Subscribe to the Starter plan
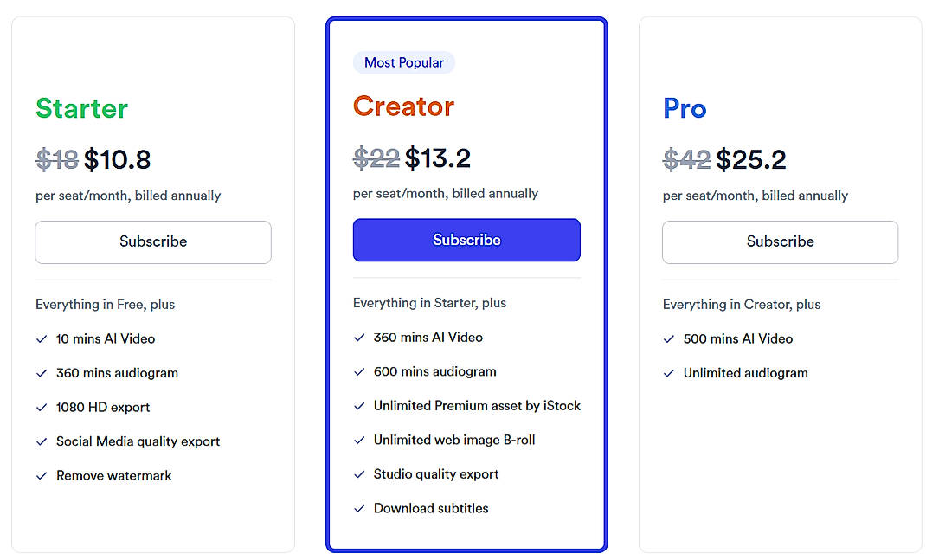Screen dimensions: 926x560 coord(152,242)
